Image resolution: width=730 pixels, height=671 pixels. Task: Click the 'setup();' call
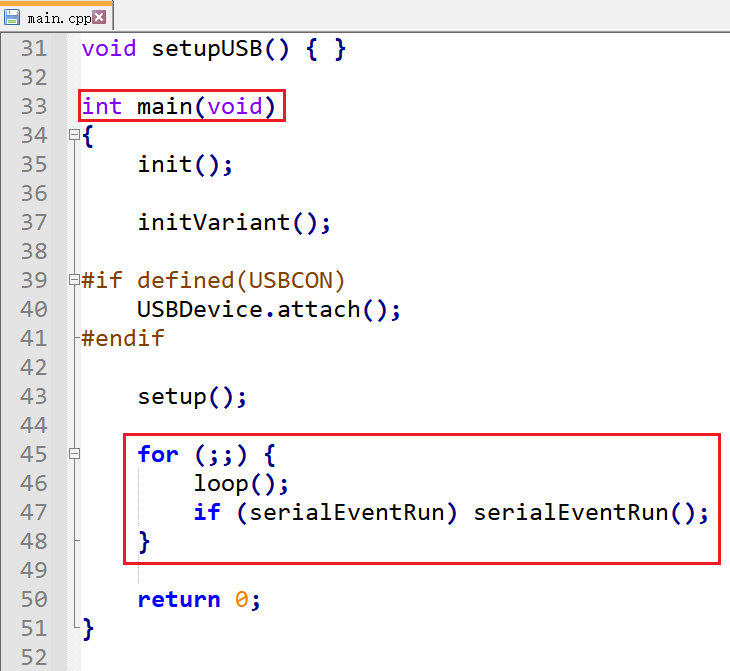192,397
